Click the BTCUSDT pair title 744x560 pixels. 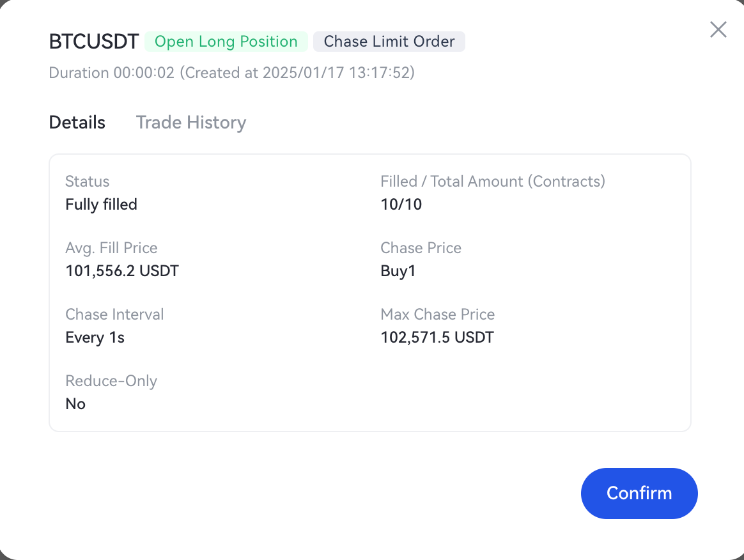(93, 42)
